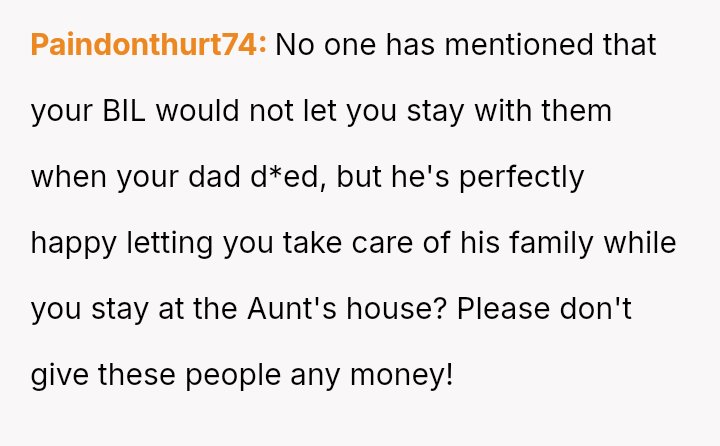Click the word "Aunt's" in the comment
This screenshot has width=720, height=446.
[x=292, y=309]
